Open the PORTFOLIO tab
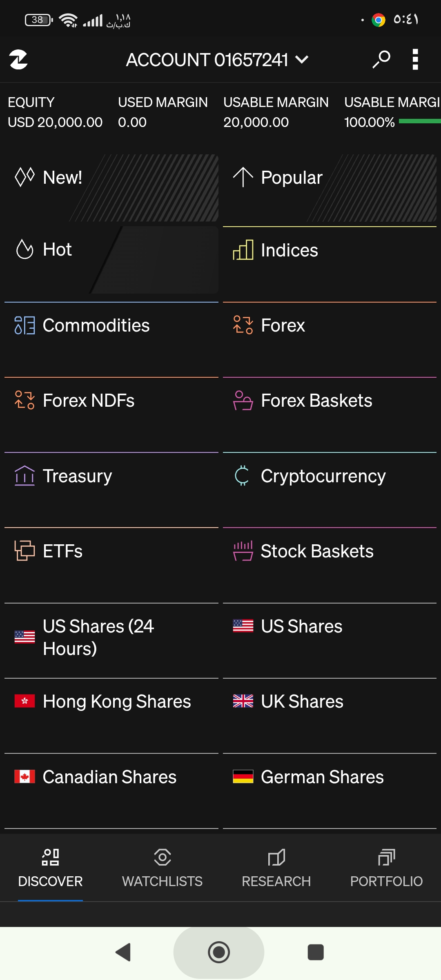 coord(386,868)
